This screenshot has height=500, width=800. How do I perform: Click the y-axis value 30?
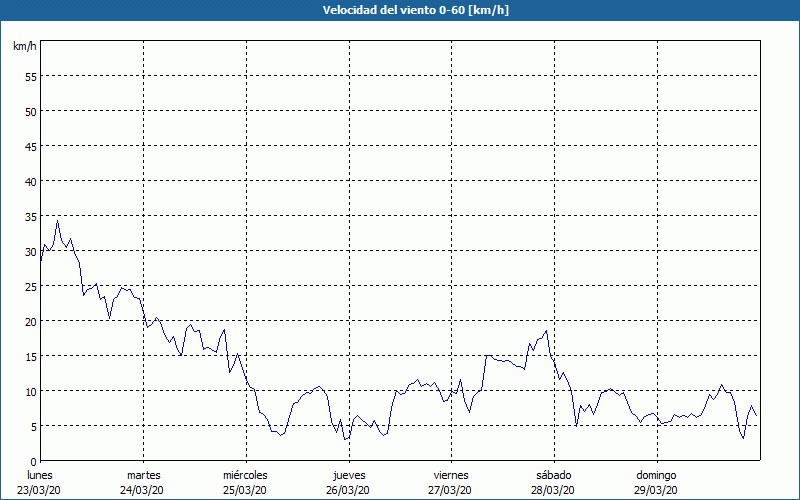[x=31, y=252]
